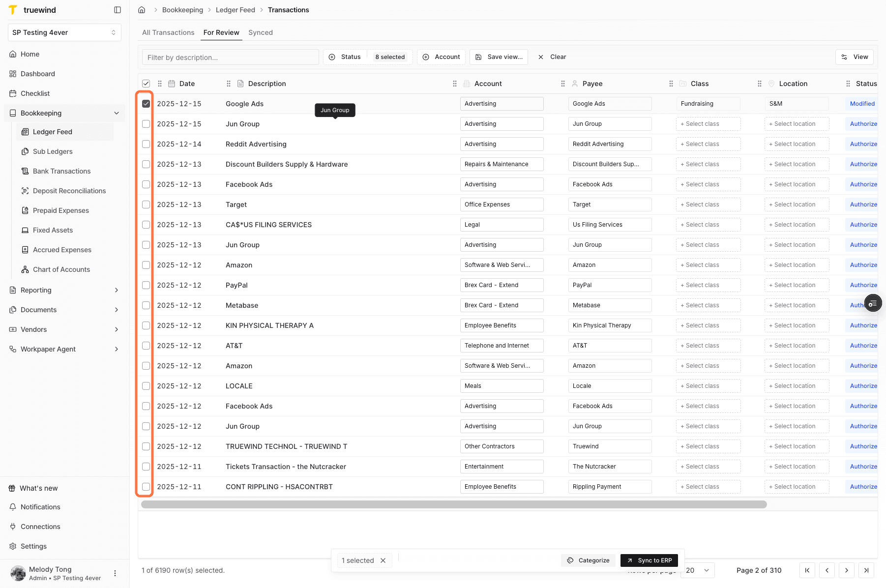Go to first page arrow
The image size is (886, 588).
tap(807, 570)
